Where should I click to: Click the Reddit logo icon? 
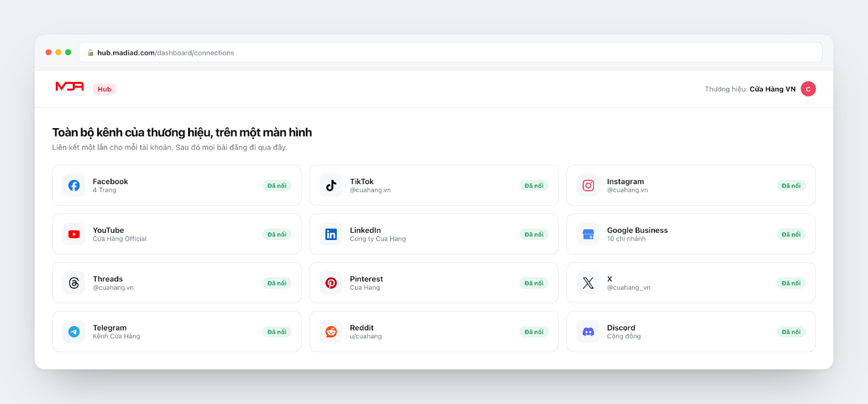click(331, 332)
